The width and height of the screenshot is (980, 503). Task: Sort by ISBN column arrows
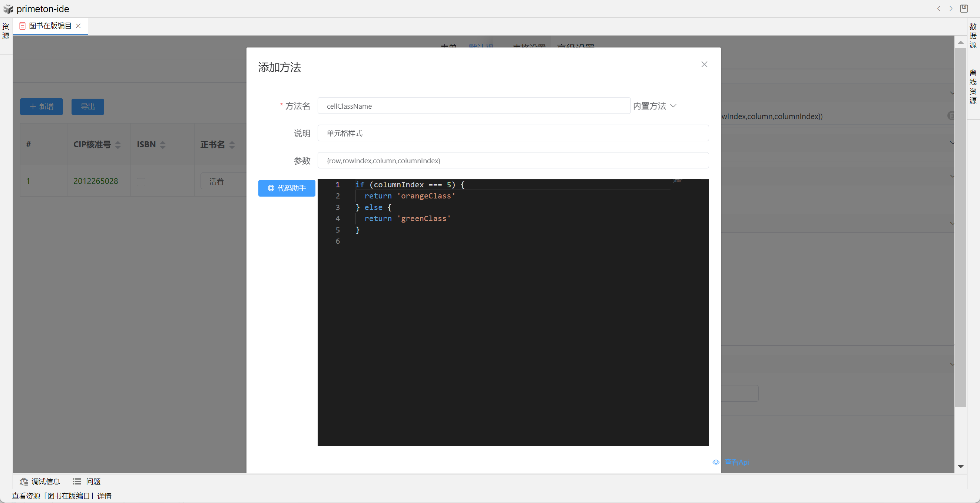coord(163,145)
